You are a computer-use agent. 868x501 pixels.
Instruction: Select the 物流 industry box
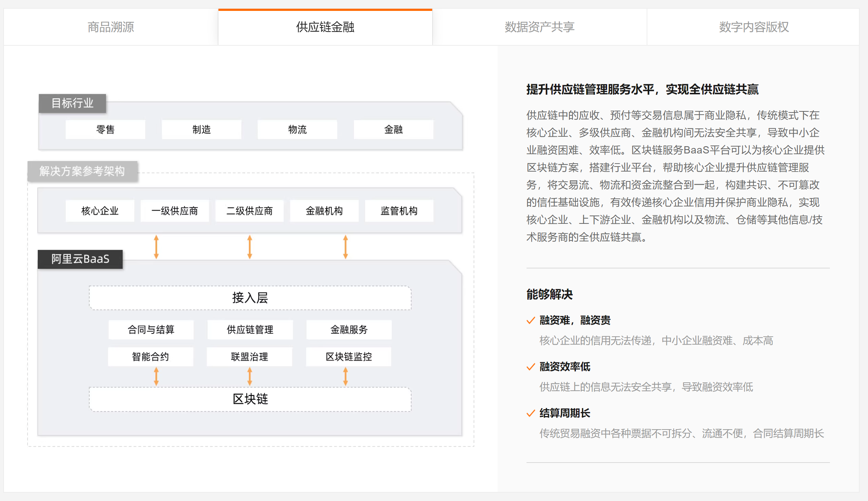click(x=297, y=130)
